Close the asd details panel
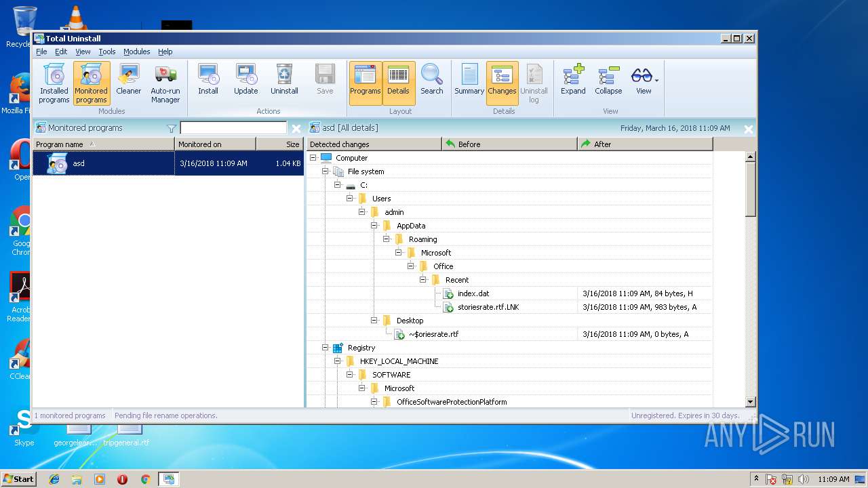The image size is (868, 488). [748, 128]
